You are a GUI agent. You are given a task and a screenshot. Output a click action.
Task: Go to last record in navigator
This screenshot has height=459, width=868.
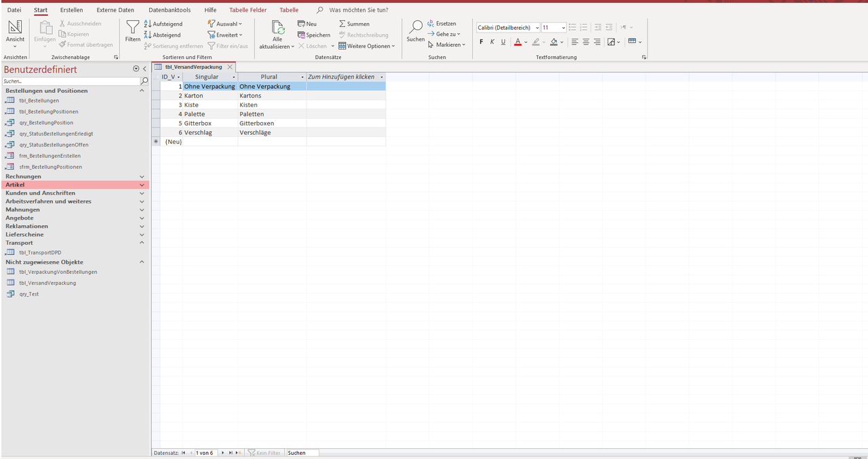[x=230, y=452]
